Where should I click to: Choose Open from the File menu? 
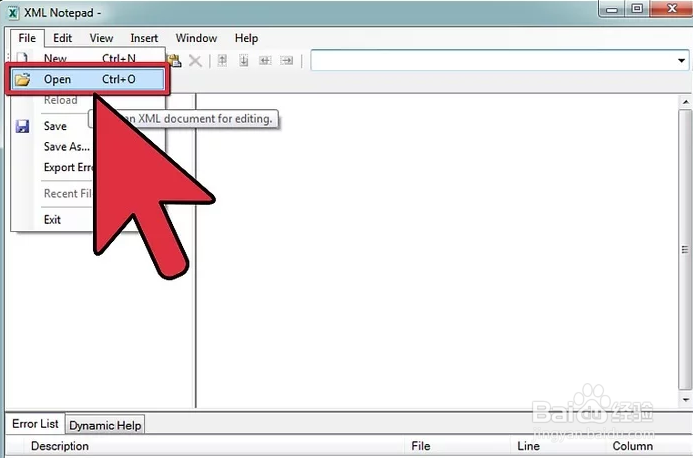(88, 80)
